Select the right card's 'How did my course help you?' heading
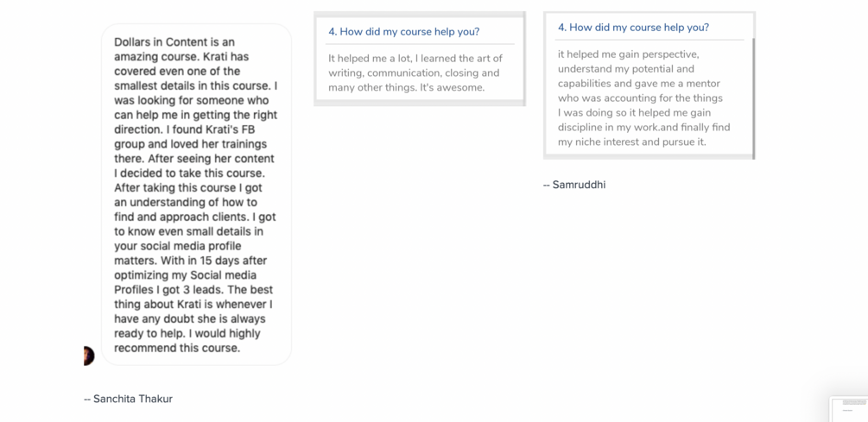Viewport: 868px width, 422px height. (633, 28)
